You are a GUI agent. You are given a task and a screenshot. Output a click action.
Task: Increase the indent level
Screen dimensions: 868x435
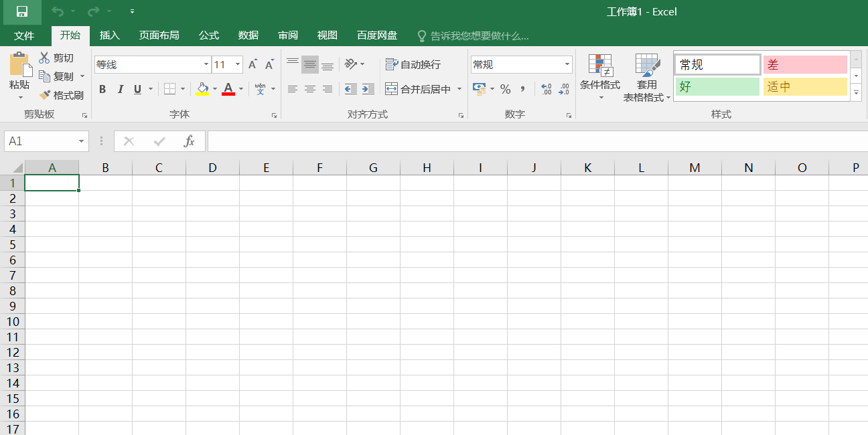pyautogui.click(x=368, y=89)
